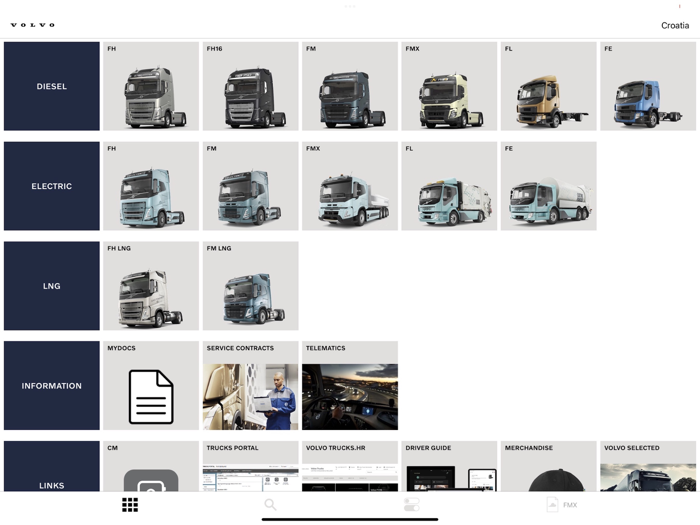The height and width of the screenshot is (525, 700).
Task: Open the diesel FE truck
Action: [648, 86]
